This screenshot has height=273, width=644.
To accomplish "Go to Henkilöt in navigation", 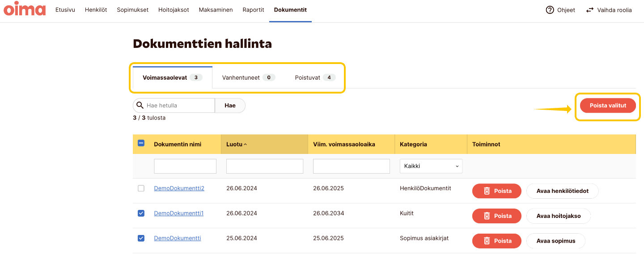I will [x=96, y=10].
